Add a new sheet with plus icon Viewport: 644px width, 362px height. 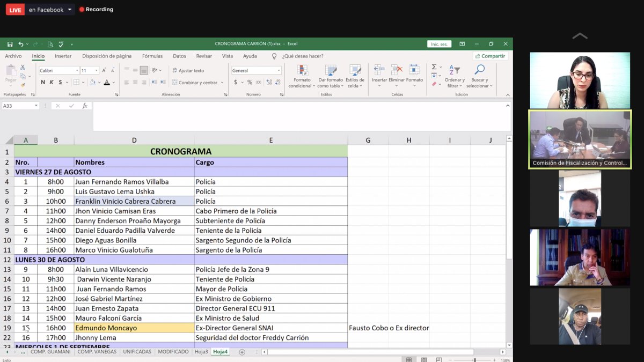coord(242,352)
